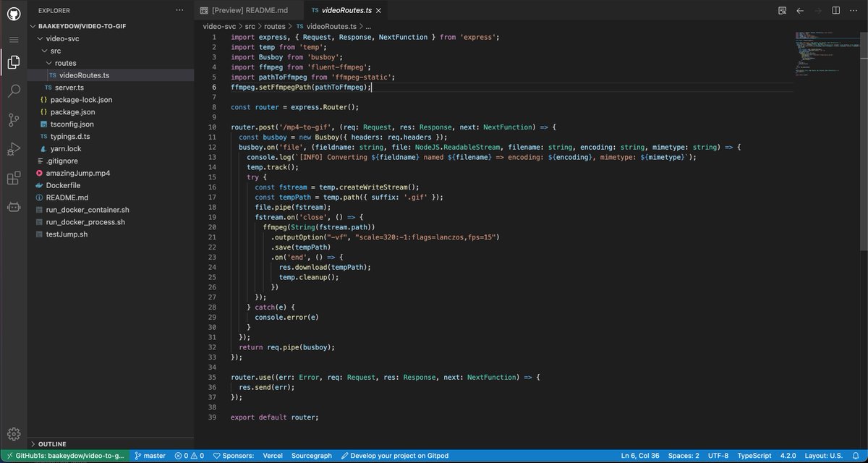
Task: Click the Sponsors heart item in status bar
Action: [x=233, y=456]
